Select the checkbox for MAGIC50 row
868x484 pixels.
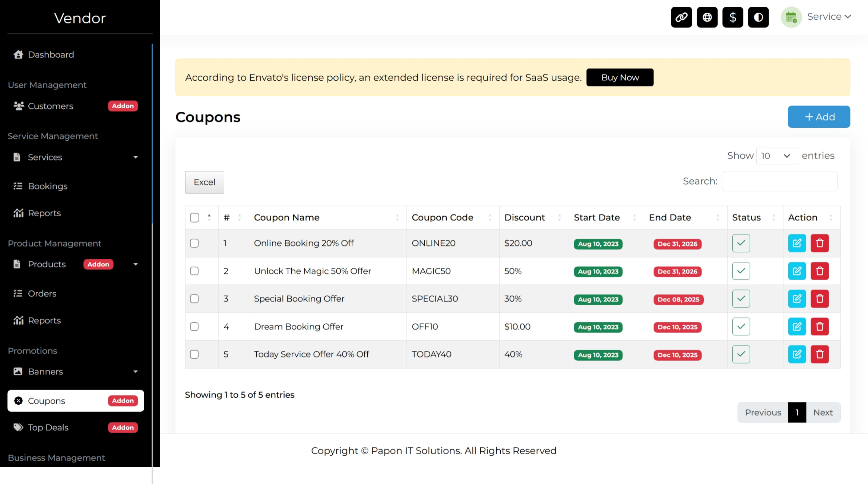click(194, 271)
